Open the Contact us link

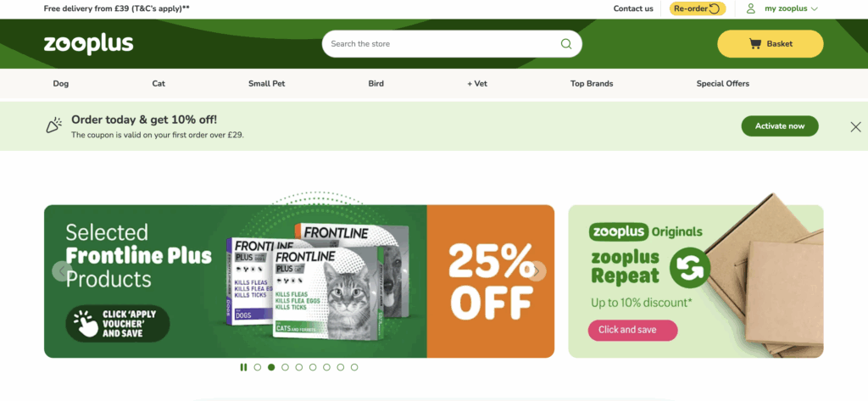(633, 8)
